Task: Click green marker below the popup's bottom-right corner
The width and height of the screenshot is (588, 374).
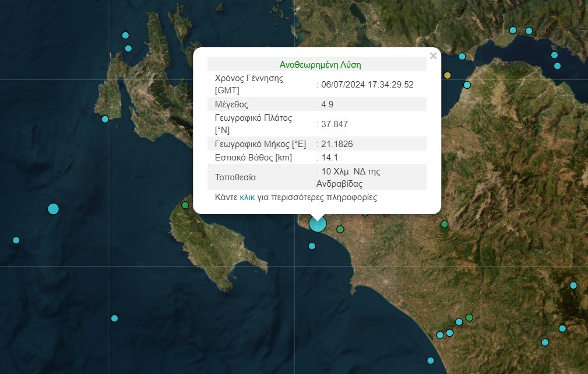Action: (x=444, y=224)
